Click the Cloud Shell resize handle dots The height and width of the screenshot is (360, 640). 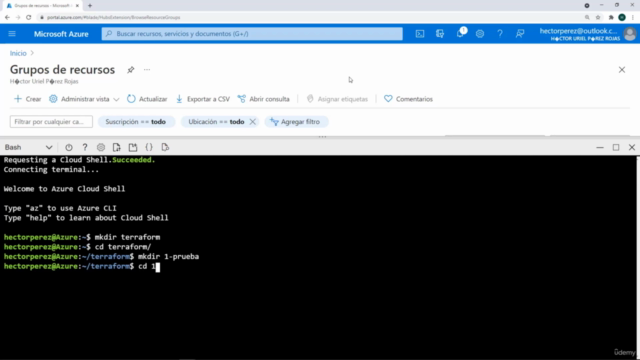pos(322,137)
